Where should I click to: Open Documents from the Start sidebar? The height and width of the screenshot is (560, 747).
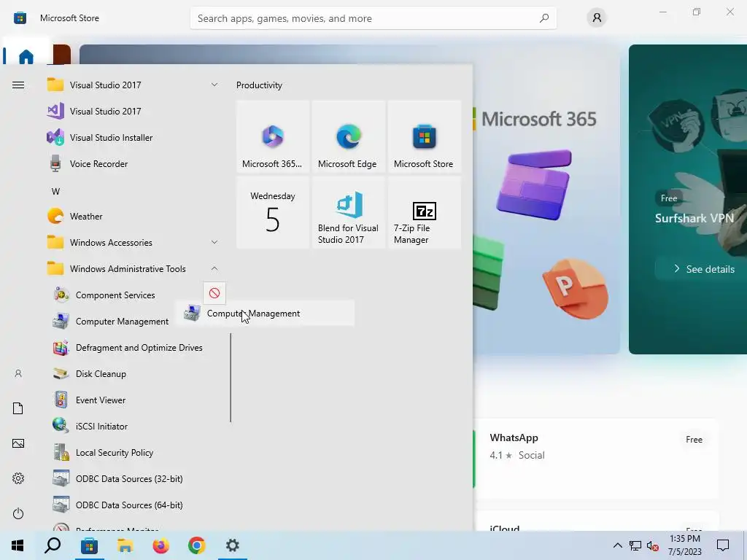tap(18, 408)
